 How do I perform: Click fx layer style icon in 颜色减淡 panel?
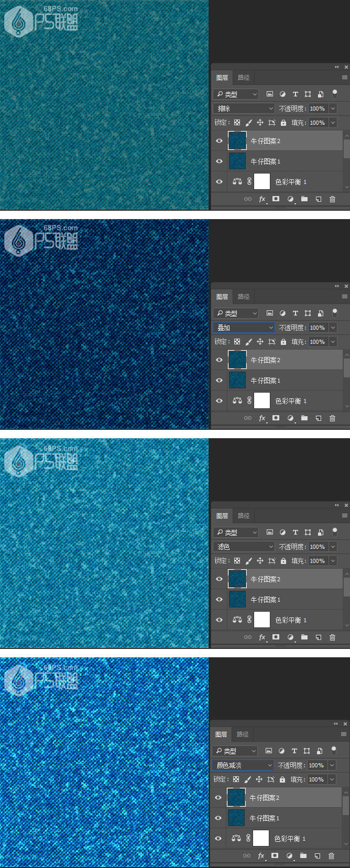click(x=261, y=856)
